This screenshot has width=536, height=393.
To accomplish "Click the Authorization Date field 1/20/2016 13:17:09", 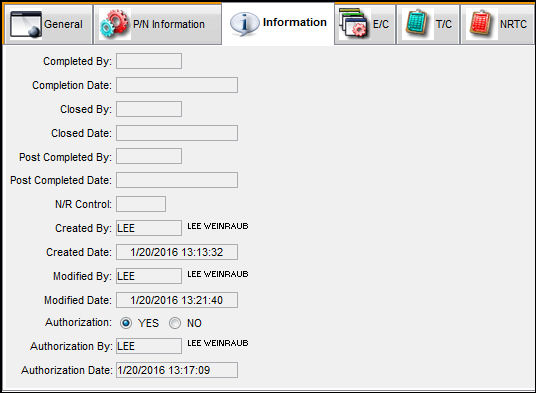I will (177, 370).
